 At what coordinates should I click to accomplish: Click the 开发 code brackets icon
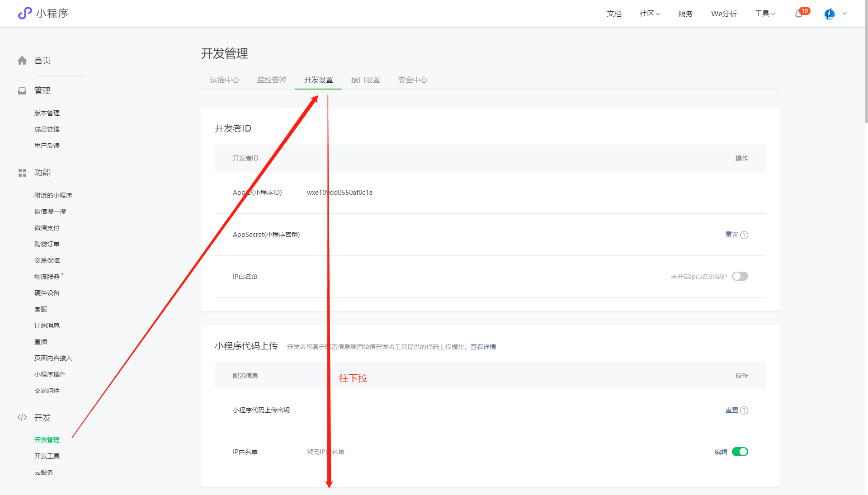[x=22, y=417]
